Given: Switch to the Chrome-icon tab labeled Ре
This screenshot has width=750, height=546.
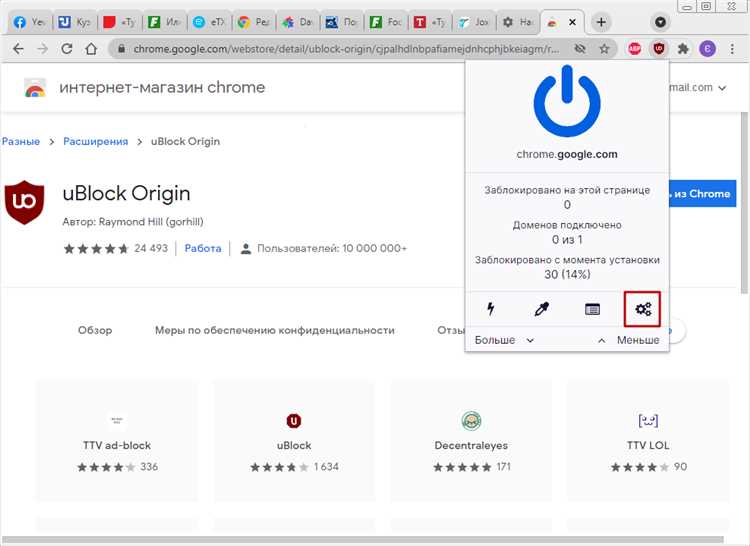Looking at the screenshot, I should point(254,22).
